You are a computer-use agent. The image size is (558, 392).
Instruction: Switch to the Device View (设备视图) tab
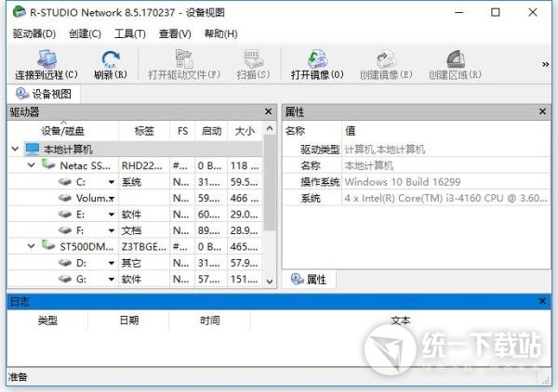click(44, 94)
